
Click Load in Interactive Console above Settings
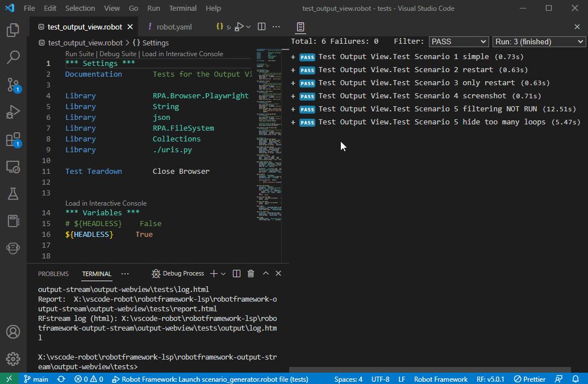(182, 53)
